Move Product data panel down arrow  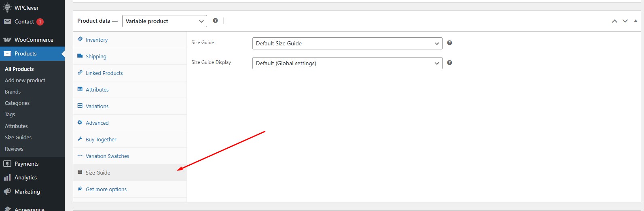coord(625,21)
